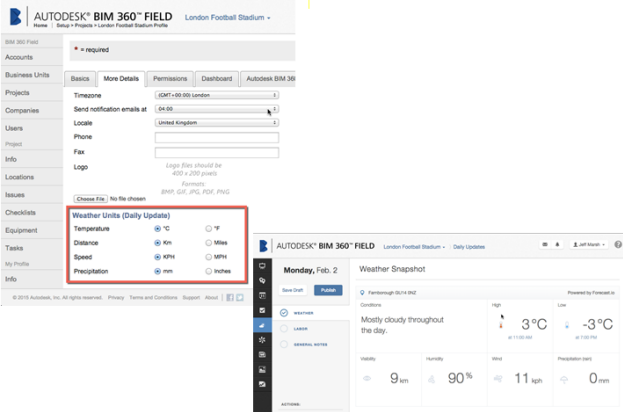Open the tags icon in the dark sidebar

[262, 280]
